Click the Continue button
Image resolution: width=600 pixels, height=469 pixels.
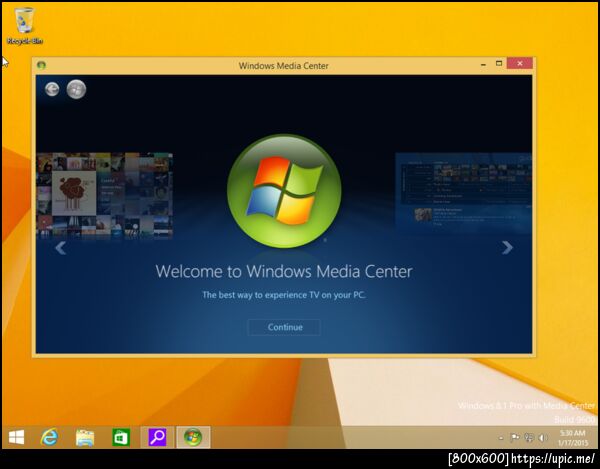click(284, 327)
